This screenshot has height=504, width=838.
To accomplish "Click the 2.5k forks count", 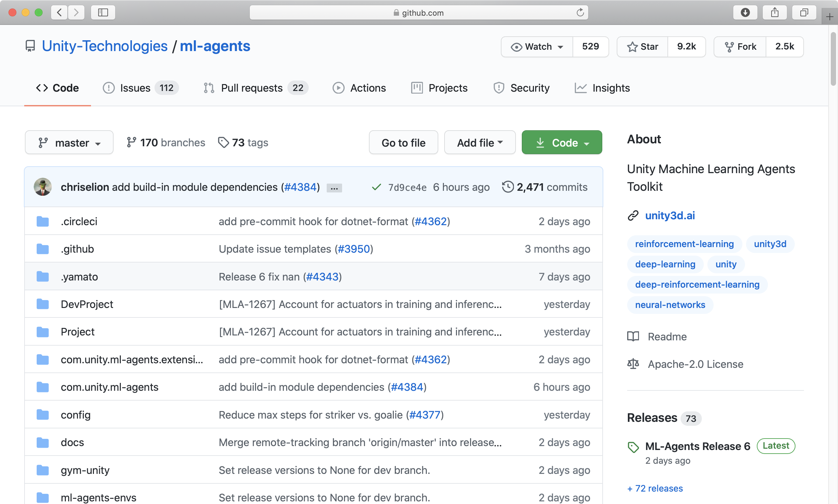I will pyautogui.click(x=785, y=47).
